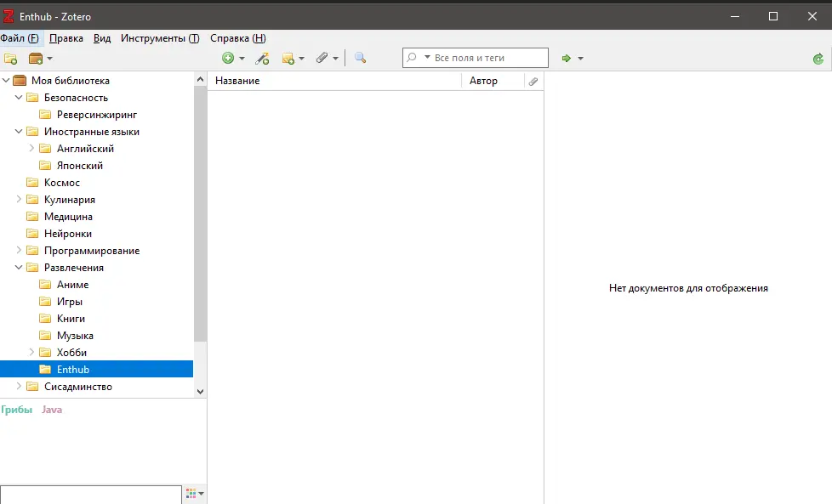Open the new item type dropdown arrow
This screenshot has height=504, width=832.
click(242, 59)
